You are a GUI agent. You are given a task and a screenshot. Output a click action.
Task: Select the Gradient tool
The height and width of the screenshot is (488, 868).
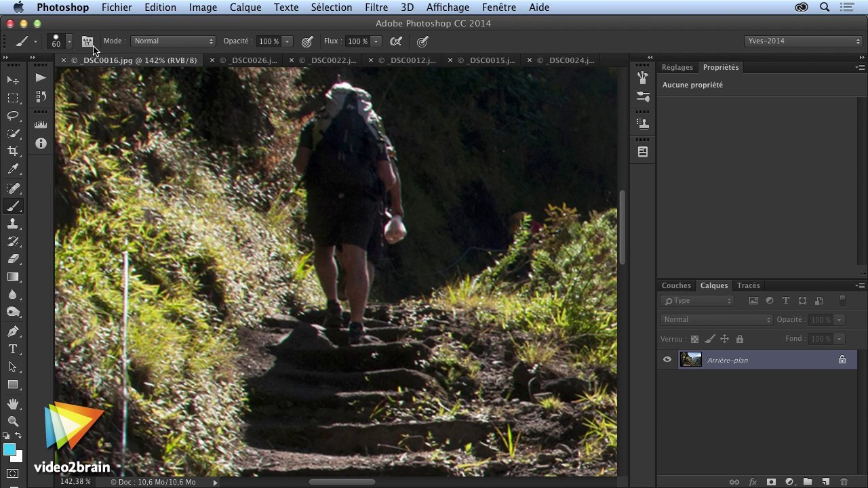tap(13, 277)
